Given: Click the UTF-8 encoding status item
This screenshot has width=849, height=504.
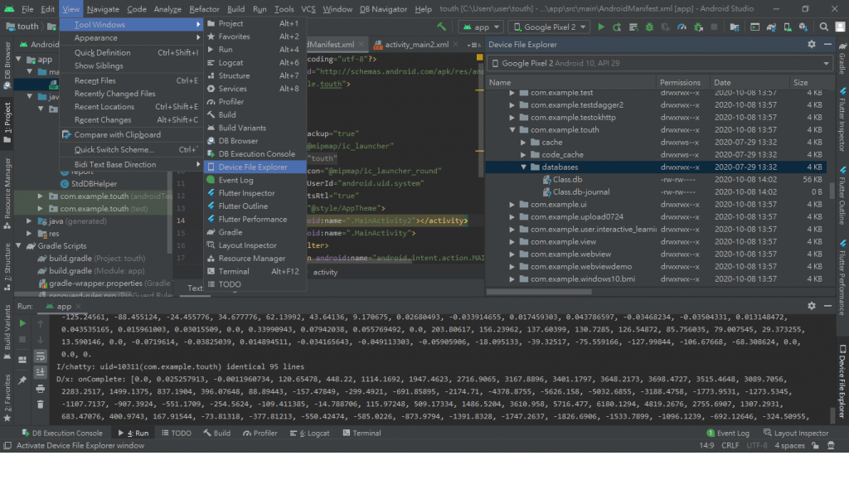Looking at the screenshot, I should point(757,445).
